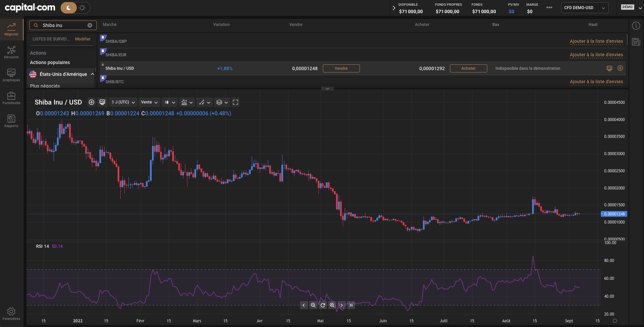Screen dimensions: 644x327
Task: Click LISTES DE SURVEI... heading
Action: (51, 39)
